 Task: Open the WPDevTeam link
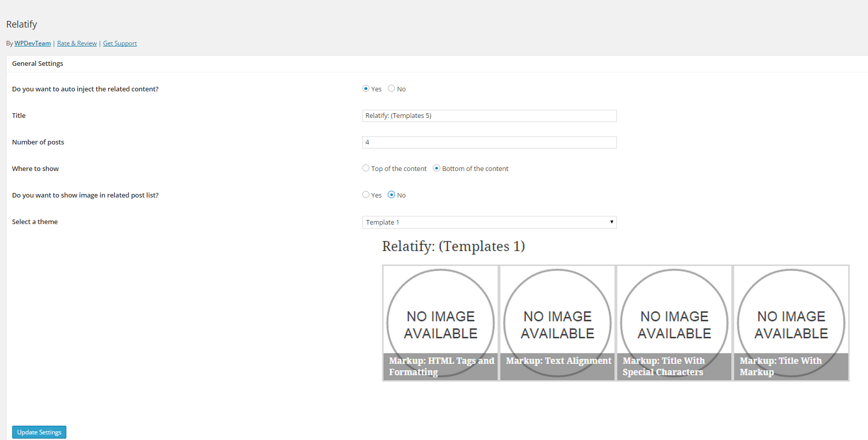click(33, 43)
